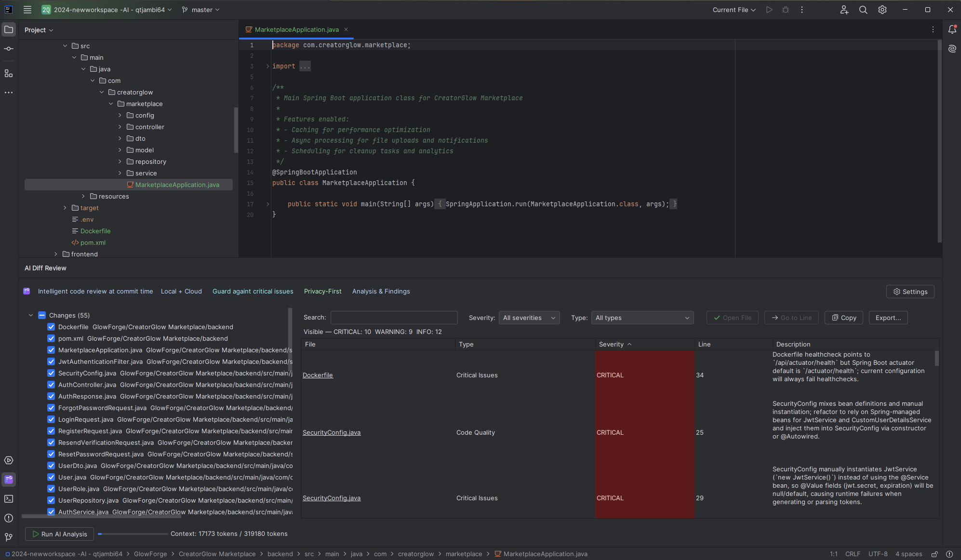This screenshot has width=961, height=560.
Task: Open the AI Assistant spiral icon
Action: click(x=952, y=49)
